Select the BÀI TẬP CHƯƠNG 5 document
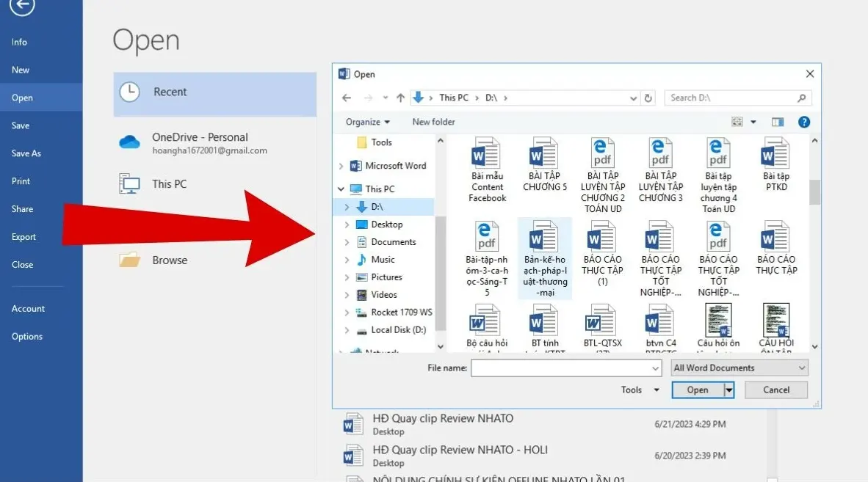 [x=545, y=165]
